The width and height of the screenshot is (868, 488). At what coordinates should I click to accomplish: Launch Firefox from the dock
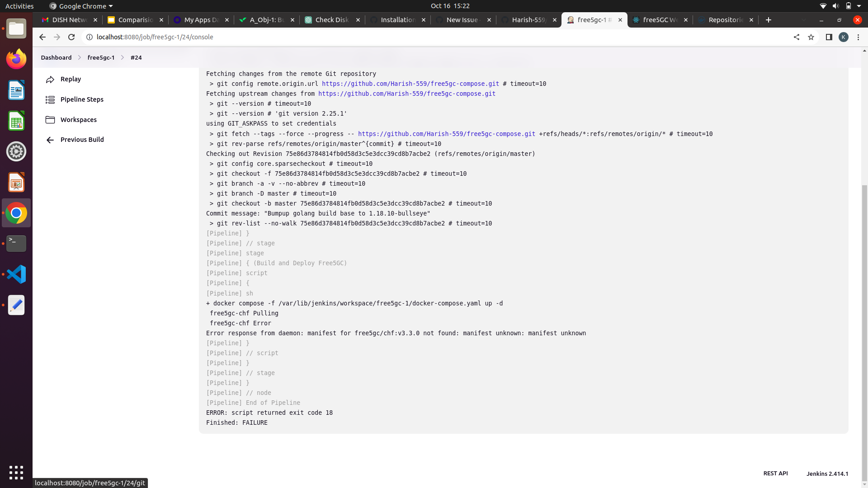pos(16,59)
